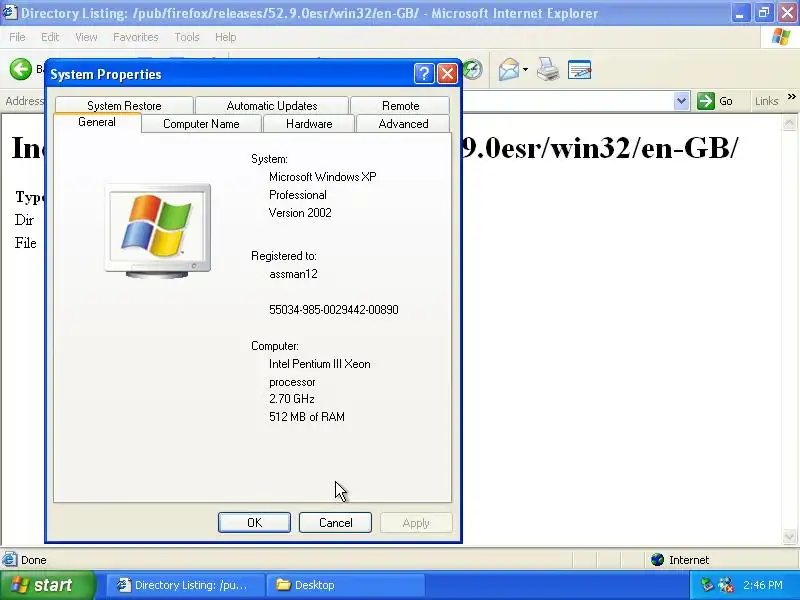Click the History clock icon beside the dialog
The height and width of the screenshot is (600, 800).
[473, 70]
